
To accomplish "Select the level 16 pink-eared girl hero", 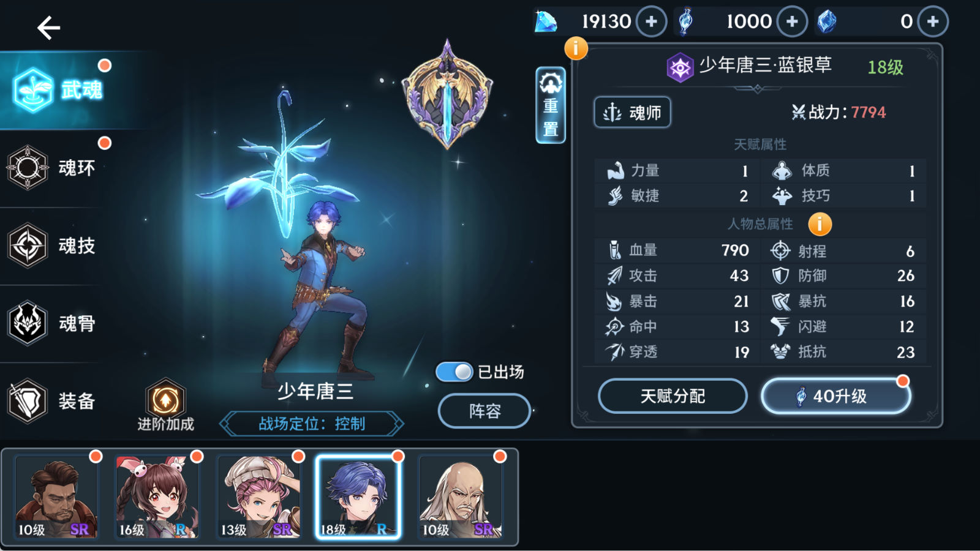I will [x=157, y=497].
